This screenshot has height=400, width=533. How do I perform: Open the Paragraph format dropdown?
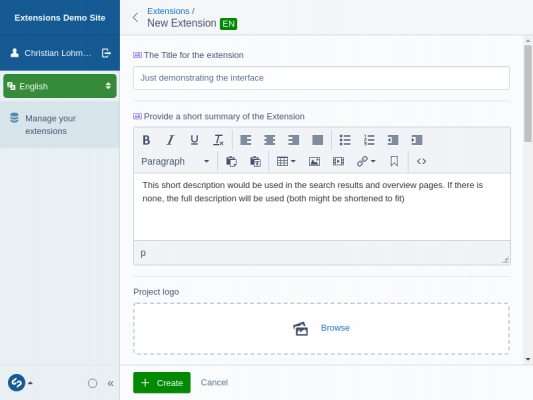pos(175,161)
